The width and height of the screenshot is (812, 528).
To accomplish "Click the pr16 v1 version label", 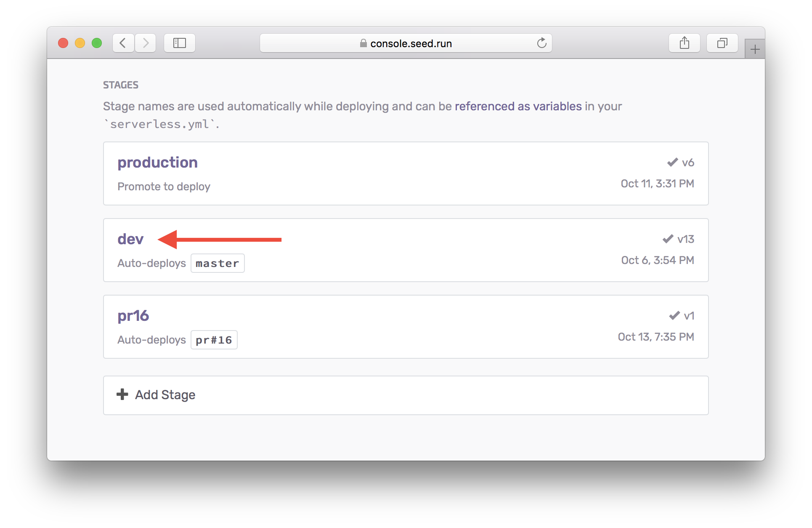I will point(689,316).
